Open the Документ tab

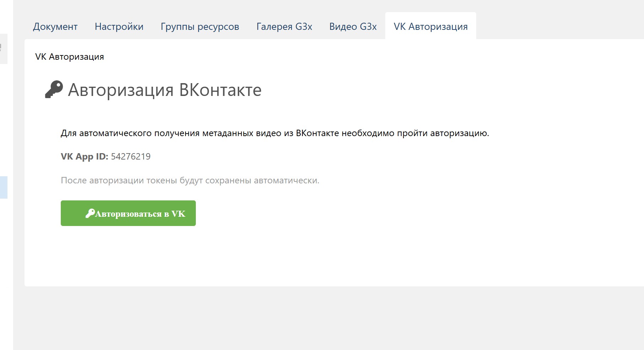coord(55,27)
